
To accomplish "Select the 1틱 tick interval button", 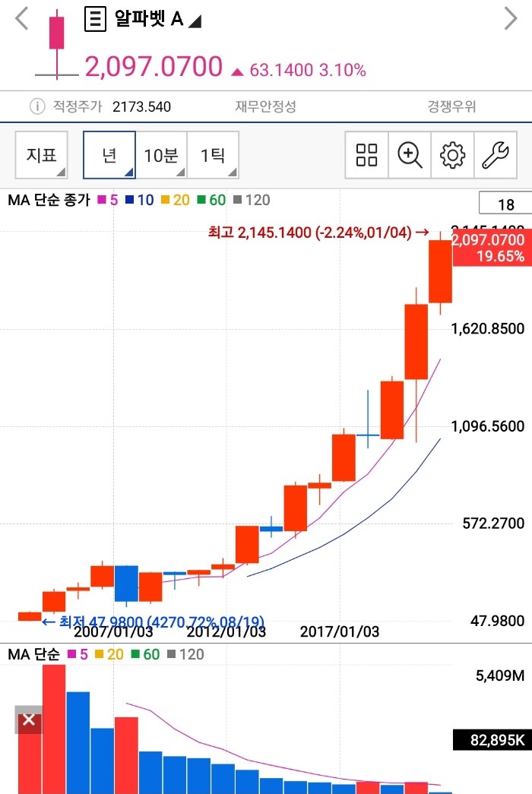I will (213, 155).
